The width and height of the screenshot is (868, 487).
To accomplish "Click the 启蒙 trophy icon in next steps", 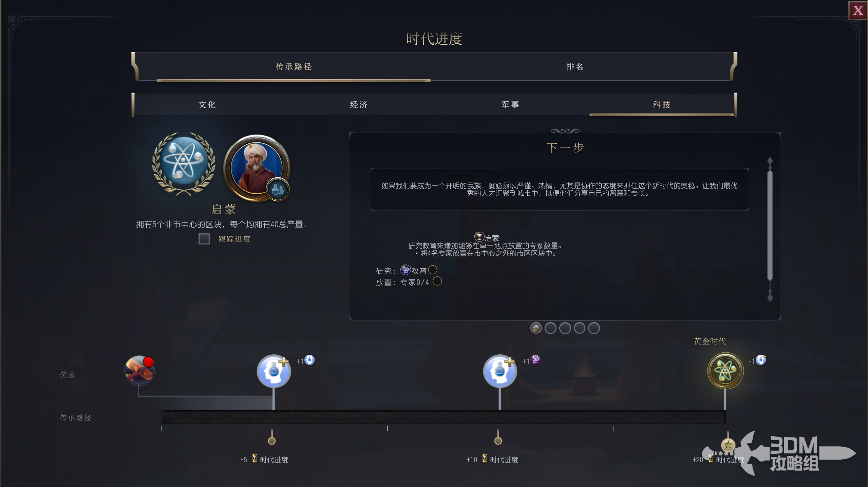I will 479,237.
